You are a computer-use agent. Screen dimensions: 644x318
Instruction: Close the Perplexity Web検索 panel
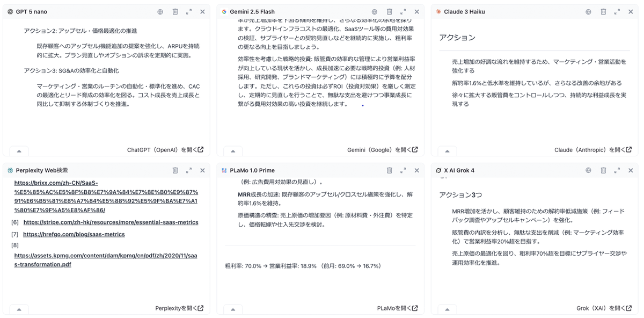tap(202, 170)
